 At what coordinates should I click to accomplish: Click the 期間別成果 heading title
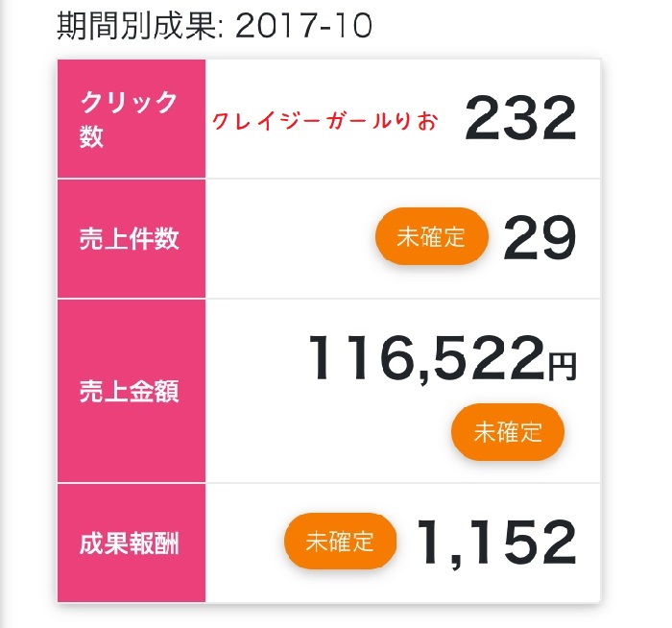pos(137,26)
